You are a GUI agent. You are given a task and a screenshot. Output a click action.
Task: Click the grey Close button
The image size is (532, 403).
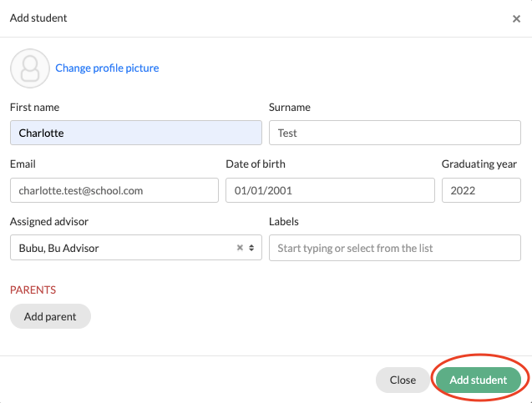(403, 380)
